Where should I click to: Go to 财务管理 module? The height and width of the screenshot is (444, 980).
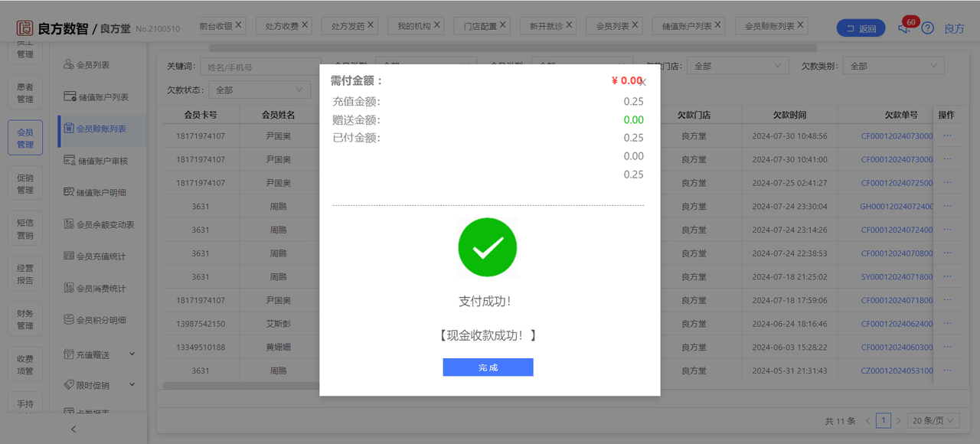click(25, 319)
